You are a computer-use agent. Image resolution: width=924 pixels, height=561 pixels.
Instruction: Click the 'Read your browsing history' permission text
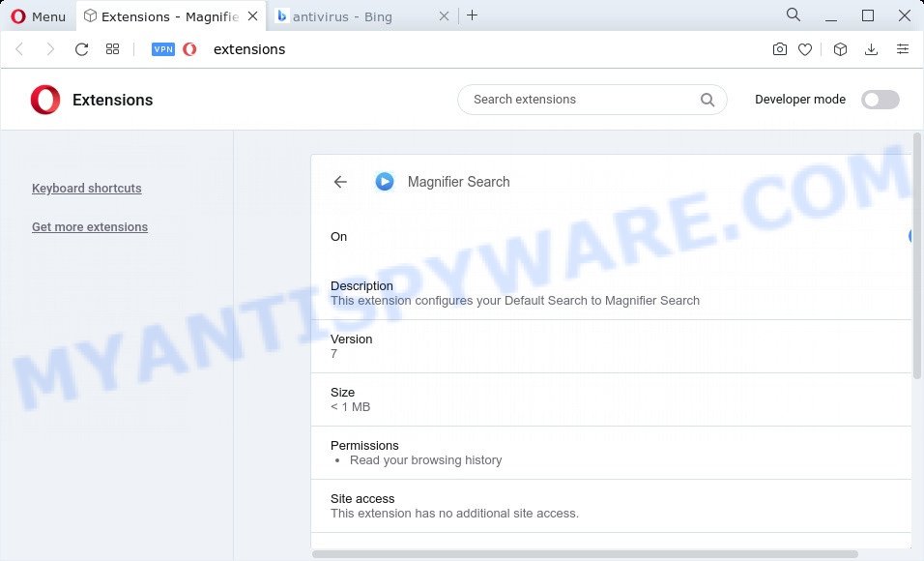[x=425, y=460]
